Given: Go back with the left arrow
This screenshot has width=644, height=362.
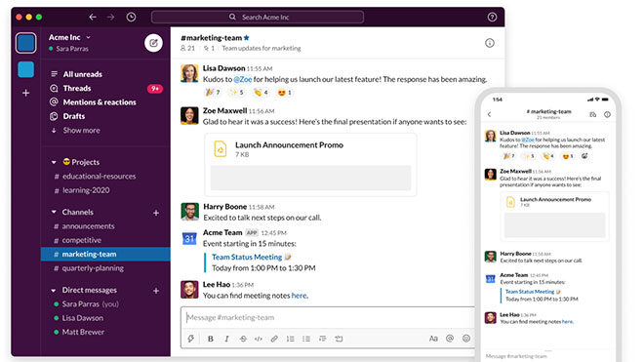Looking at the screenshot, I should point(93,17).
